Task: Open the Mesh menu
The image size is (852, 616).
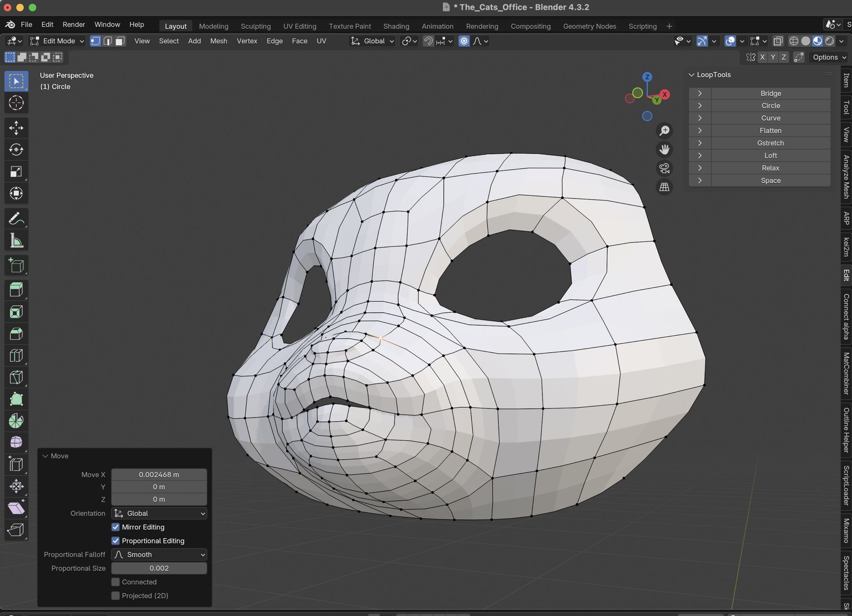Action: tap(218, 41)
